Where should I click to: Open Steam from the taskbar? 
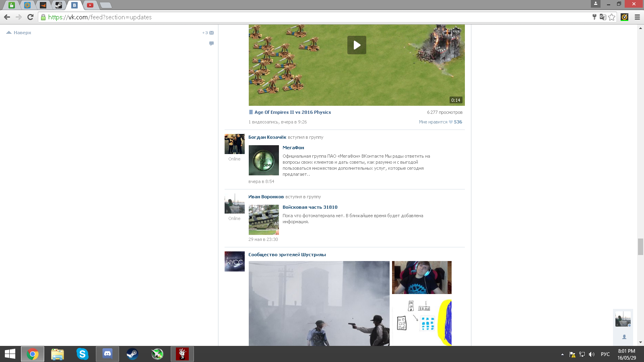(x=132, y=354)
